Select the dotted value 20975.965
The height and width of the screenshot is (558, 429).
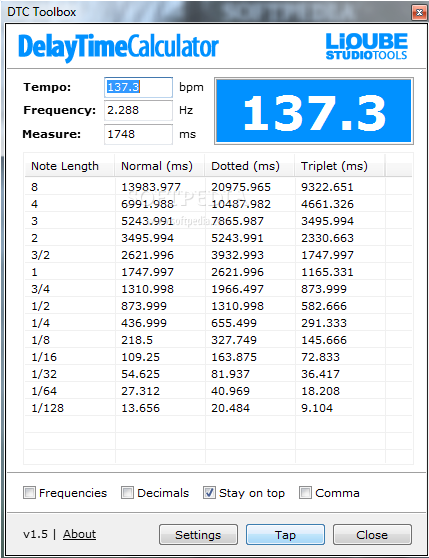[x=241, y=187]
